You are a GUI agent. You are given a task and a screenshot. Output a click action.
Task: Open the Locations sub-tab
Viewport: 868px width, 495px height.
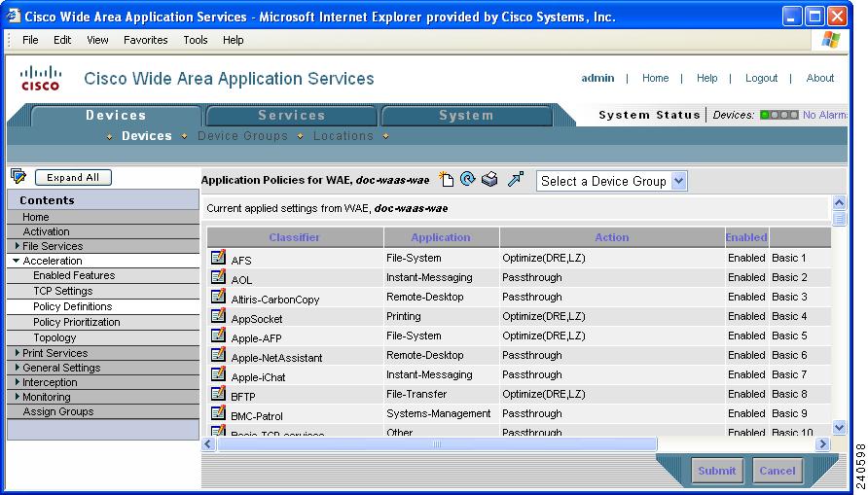tap(344, 136)
